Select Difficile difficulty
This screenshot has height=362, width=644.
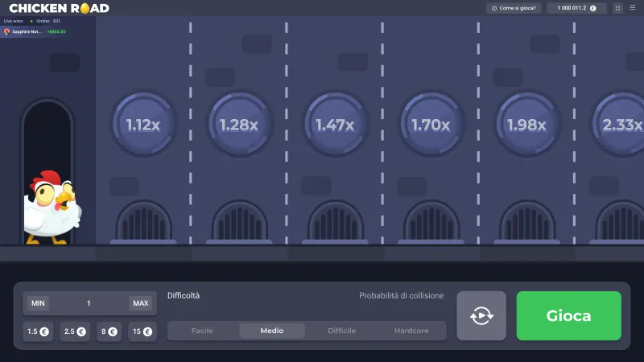[341, 331]
